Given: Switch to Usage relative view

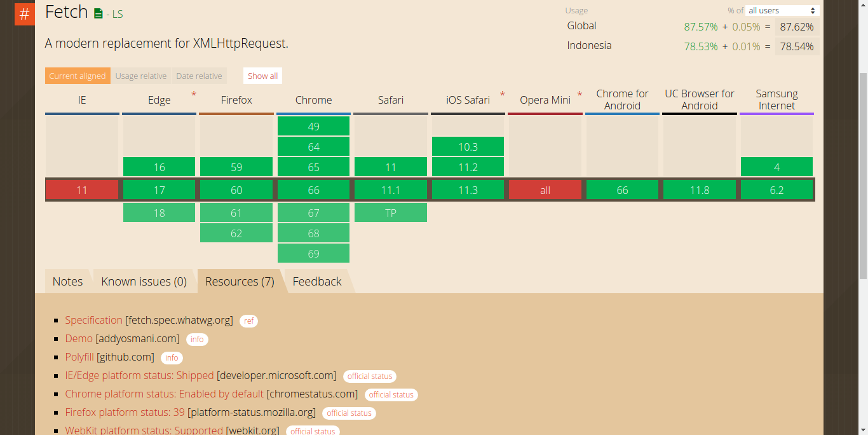Looking at the screenshot, I should click(x=141, y=75).
